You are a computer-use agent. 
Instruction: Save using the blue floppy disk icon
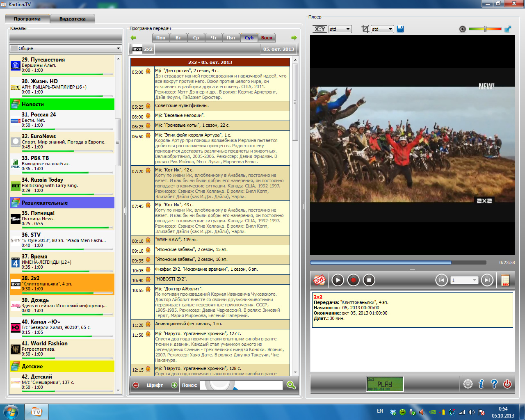[400, 29]
